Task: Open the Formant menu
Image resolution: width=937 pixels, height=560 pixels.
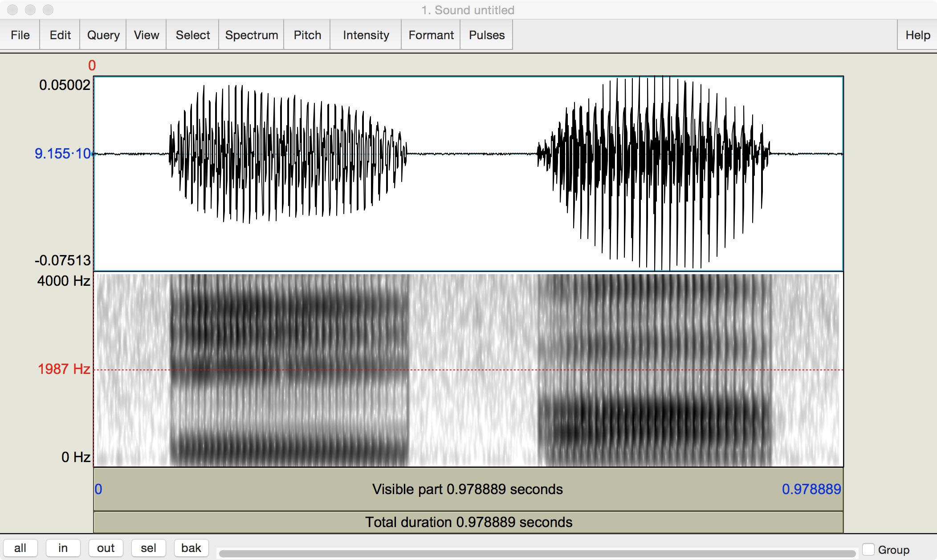Action: point(431,35)
